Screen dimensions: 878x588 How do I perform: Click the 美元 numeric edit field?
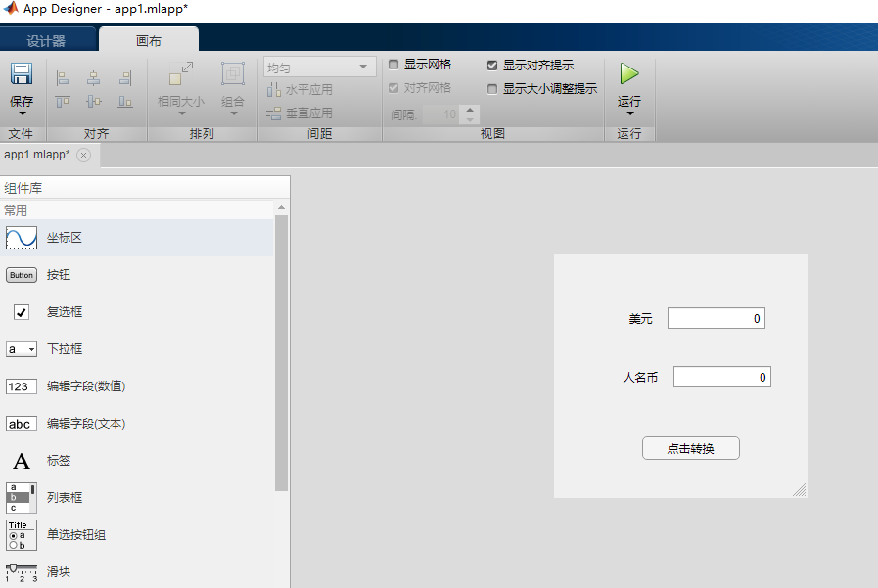pyautogui.click(x=716, y=318)
